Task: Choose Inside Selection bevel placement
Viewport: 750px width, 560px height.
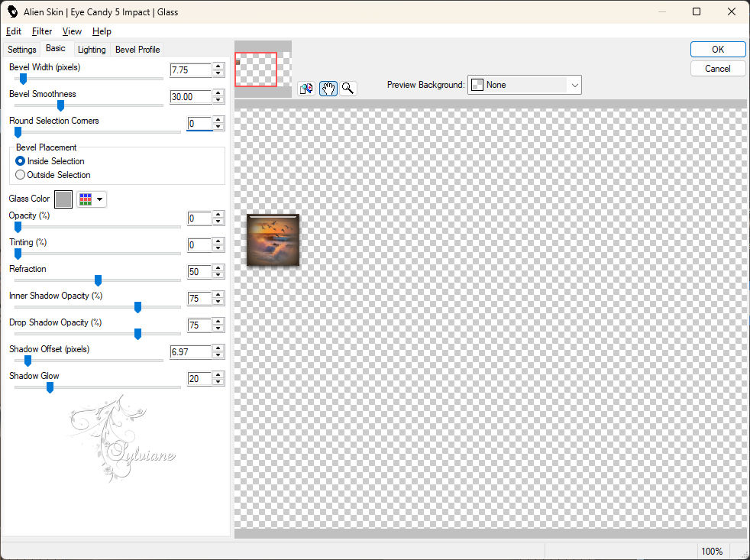Action: click(50, 161)
